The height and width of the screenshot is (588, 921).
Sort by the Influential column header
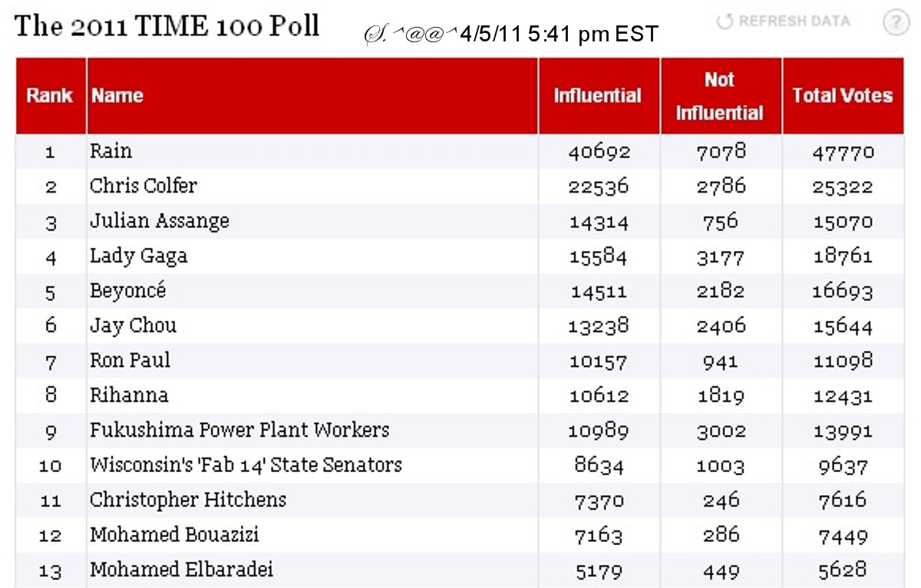click(x=597, y=96)
